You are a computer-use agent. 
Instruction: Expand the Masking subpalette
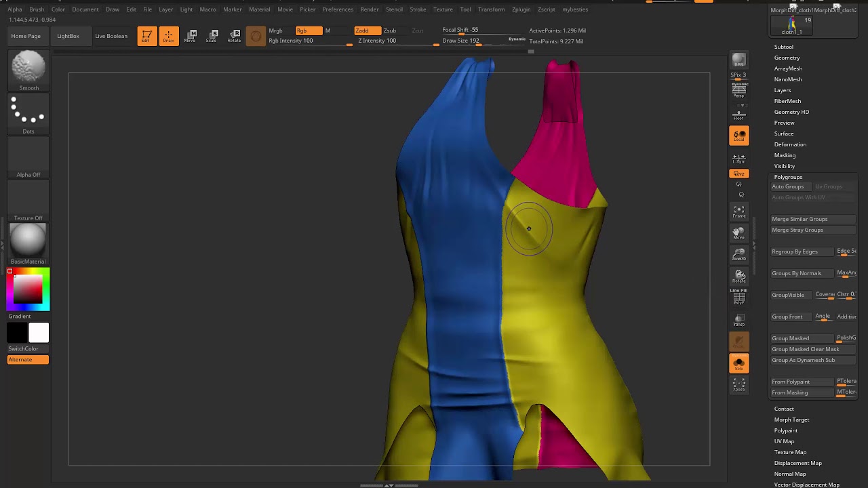click(x=785, y=155)
